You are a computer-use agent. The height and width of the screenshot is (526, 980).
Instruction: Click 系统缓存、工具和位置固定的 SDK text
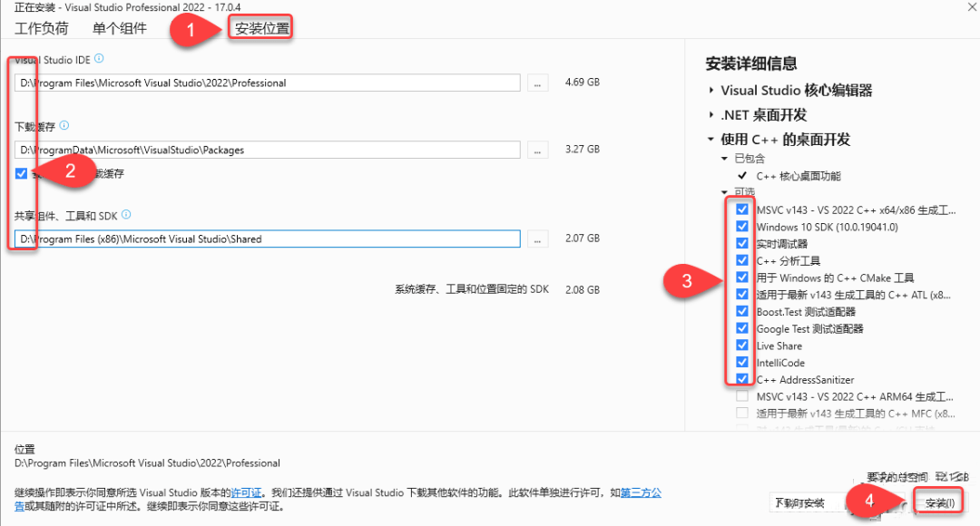click(x=472, y=290)
